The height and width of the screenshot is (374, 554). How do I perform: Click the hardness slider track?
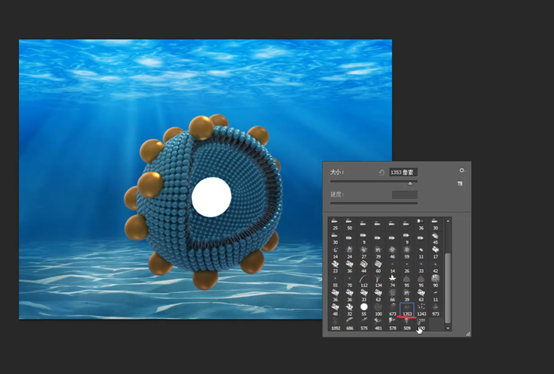pyautogui.click(x=374, y=203)
